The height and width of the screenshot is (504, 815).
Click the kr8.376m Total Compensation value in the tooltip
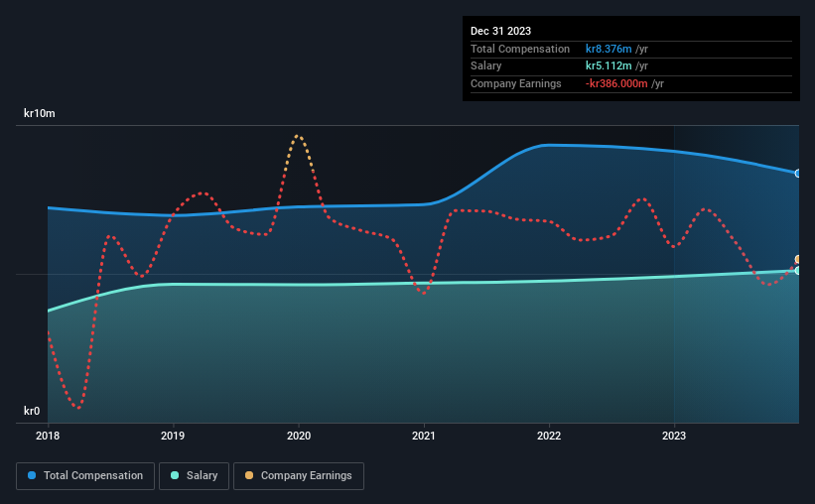(x=609, y=49)
